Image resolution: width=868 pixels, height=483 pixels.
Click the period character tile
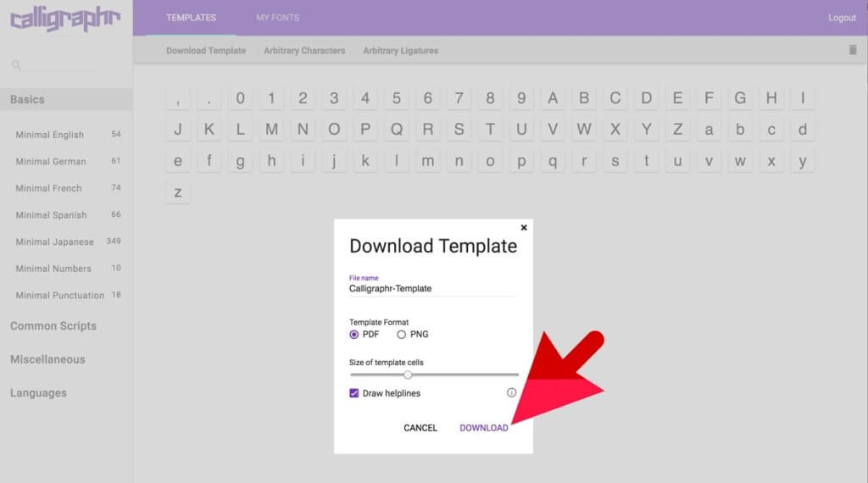click(x=209, y=98)
